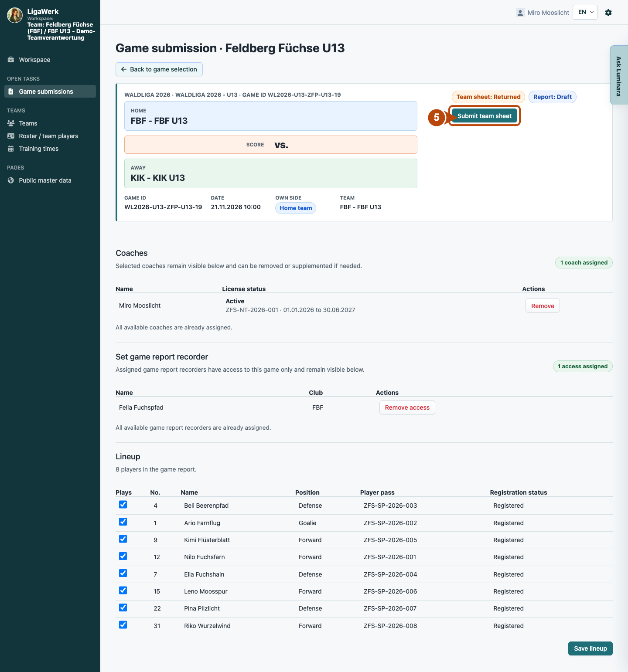Click the Teams people icon

coord(11,123)
